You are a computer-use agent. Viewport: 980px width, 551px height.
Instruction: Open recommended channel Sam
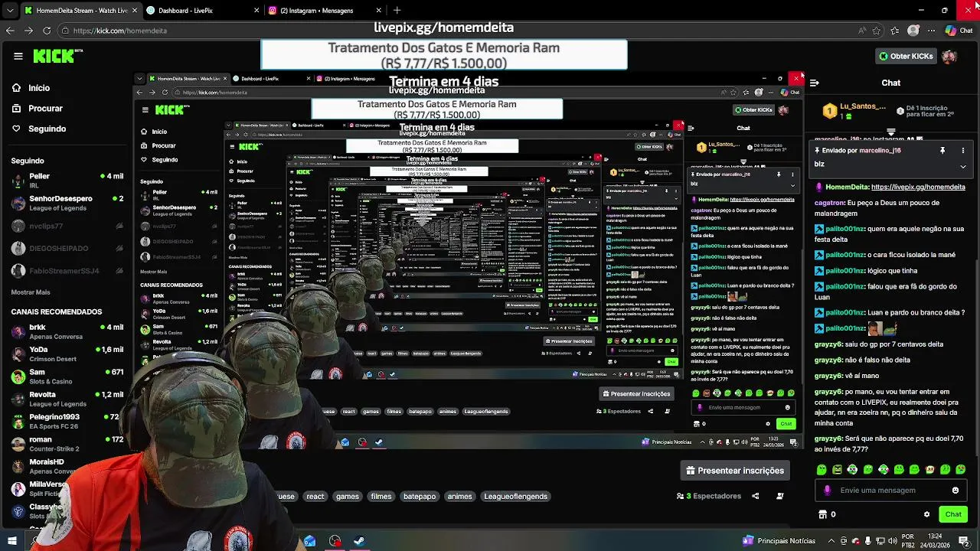67,377
